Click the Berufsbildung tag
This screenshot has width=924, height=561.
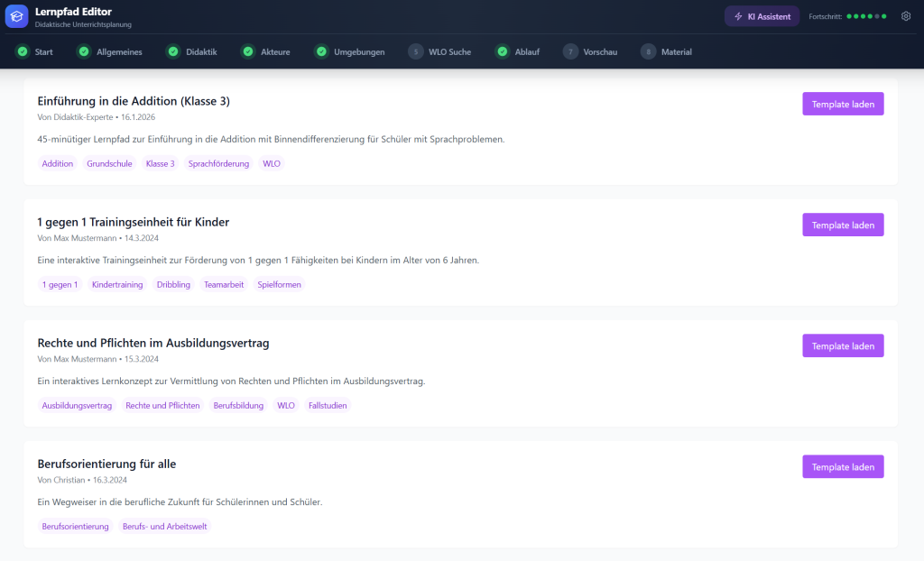(238, 405)
